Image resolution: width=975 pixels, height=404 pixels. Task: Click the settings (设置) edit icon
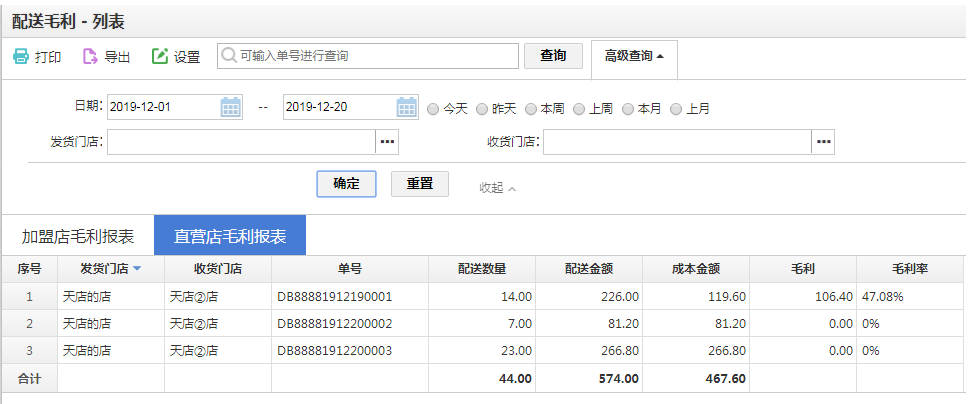tap(160, 56)
